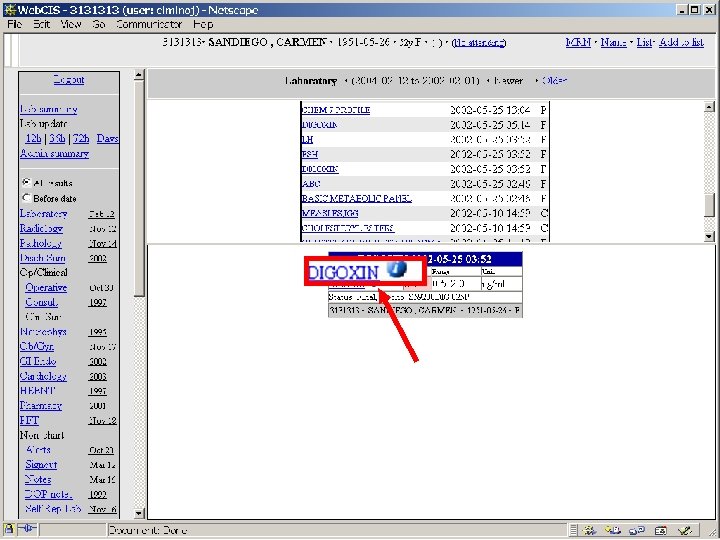Screen dimensions: 720x540
Task: Open the LH lab result
Action: click(307, 139)
